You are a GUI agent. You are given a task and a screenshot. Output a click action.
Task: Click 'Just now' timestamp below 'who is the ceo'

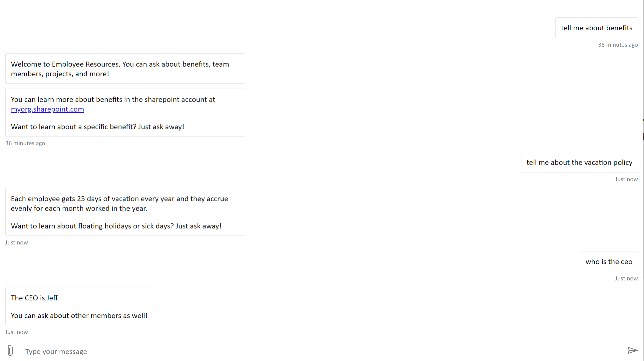click(626, 278)
